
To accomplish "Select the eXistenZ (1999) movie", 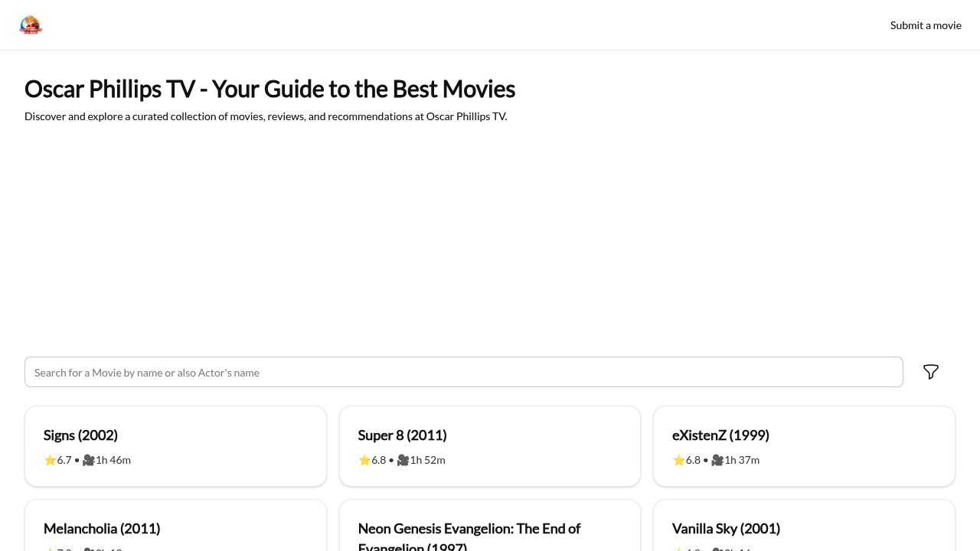I will pos(804,445).
